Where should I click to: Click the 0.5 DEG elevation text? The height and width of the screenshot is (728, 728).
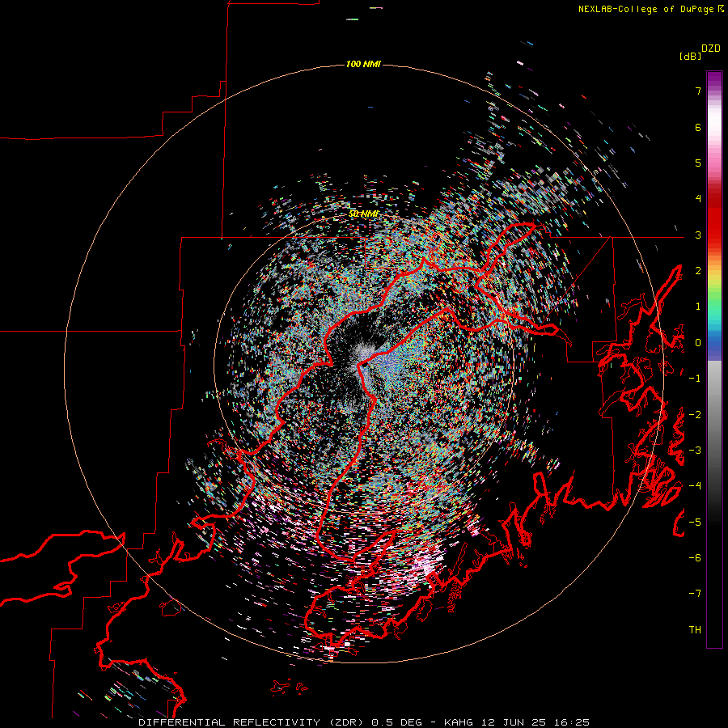(397, 722)
